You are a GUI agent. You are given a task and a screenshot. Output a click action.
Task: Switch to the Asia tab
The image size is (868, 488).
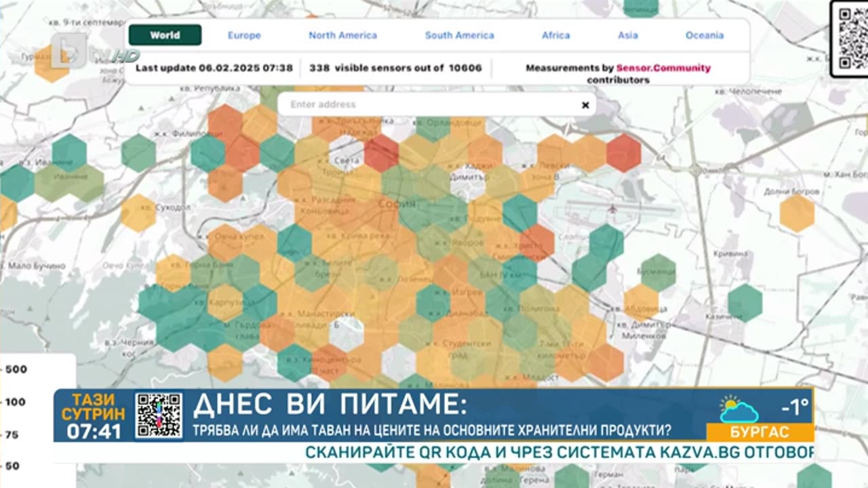[x=627, y=35]
